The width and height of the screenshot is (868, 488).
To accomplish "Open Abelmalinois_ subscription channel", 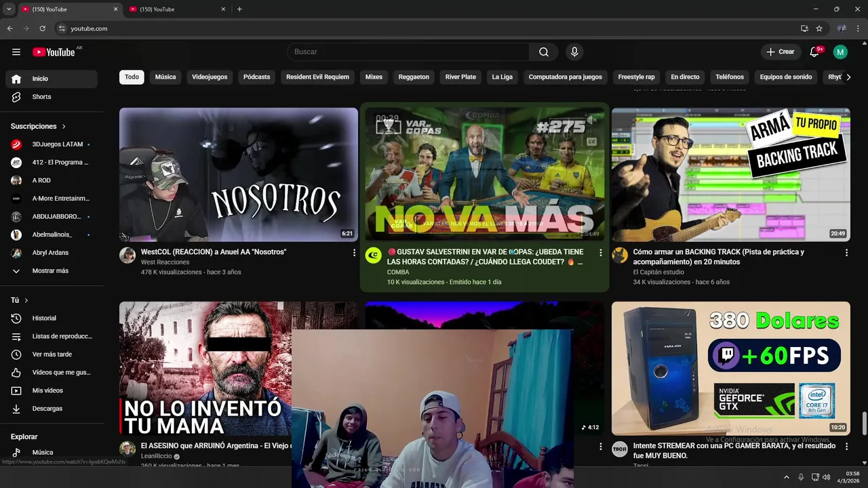I will (52, 235).
